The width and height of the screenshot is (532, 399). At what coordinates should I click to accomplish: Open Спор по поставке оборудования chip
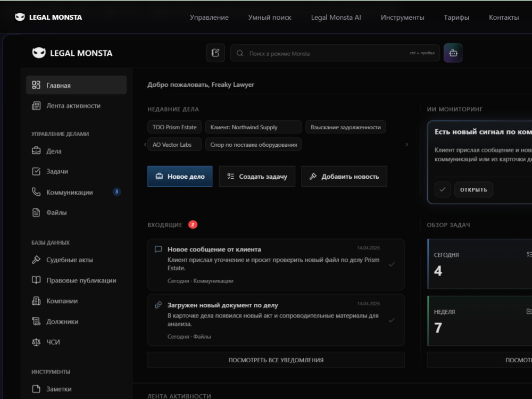click(x=253, y=144)
